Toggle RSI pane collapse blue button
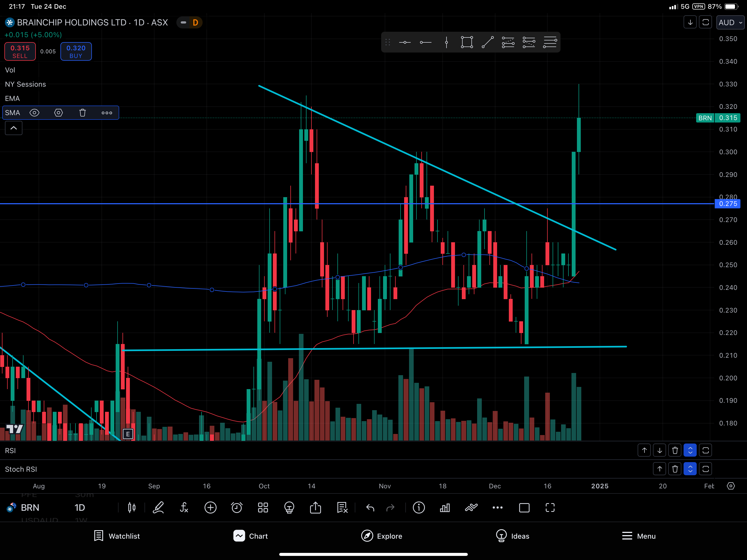Image resolution: width=747 pixels, height=560 pixels. click(690, 450)
